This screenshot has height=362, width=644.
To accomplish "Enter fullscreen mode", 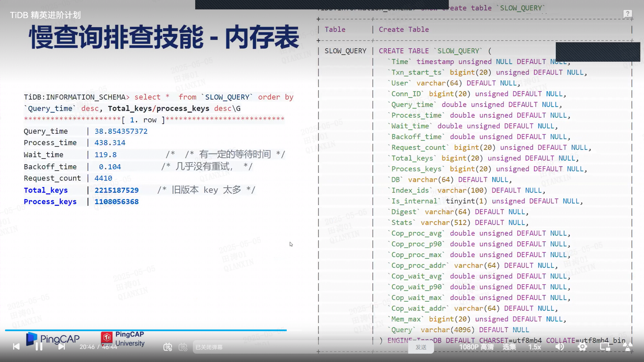I will [627, 347].
